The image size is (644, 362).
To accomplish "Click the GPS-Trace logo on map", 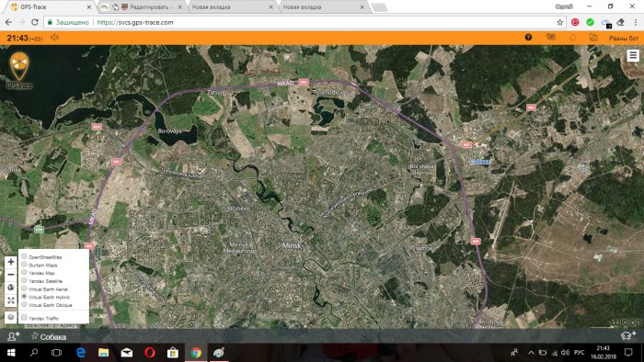I will [x=19, y=70].
